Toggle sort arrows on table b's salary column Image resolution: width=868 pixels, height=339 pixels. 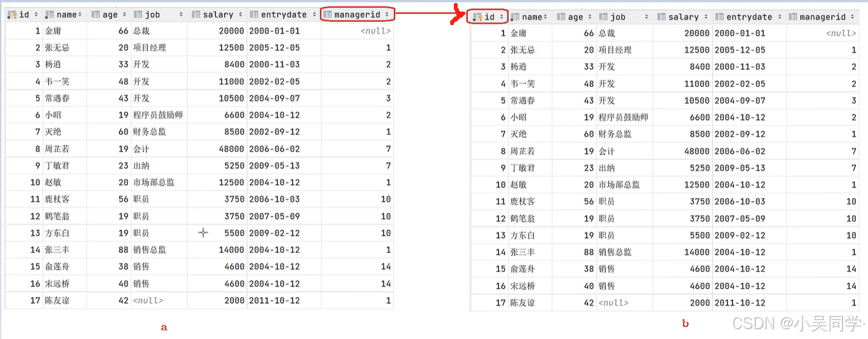706,17
